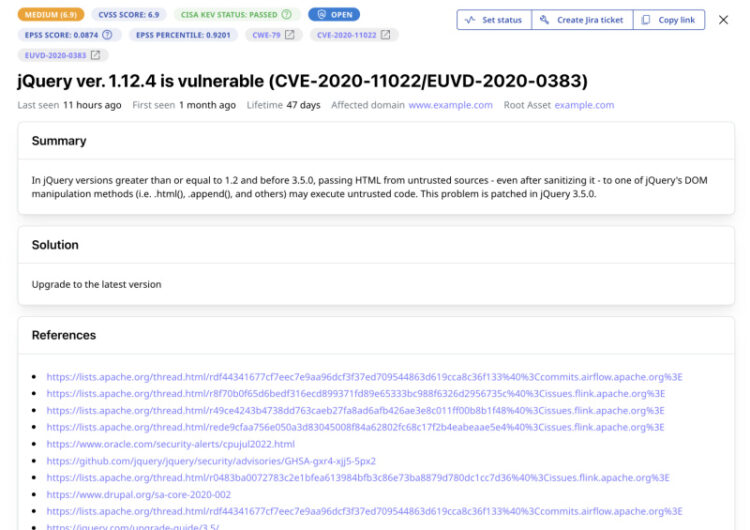This screenshot has width=750, height=530.
Task: Click the CWE-79 badge label
Action: tap(266, 35)
